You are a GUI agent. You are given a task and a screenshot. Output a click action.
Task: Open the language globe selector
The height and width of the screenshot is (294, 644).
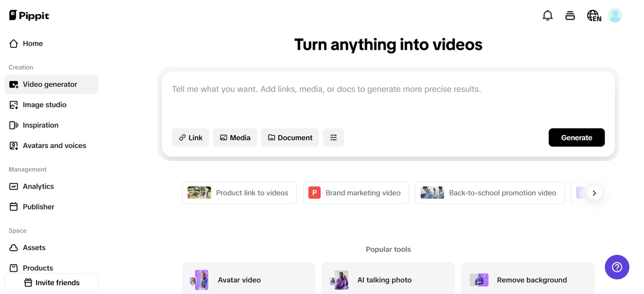pyautogui.click(x=594, y=16)
